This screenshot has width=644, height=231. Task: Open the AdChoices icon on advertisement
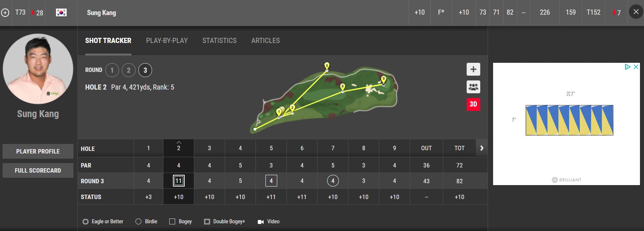coord(628,67)
